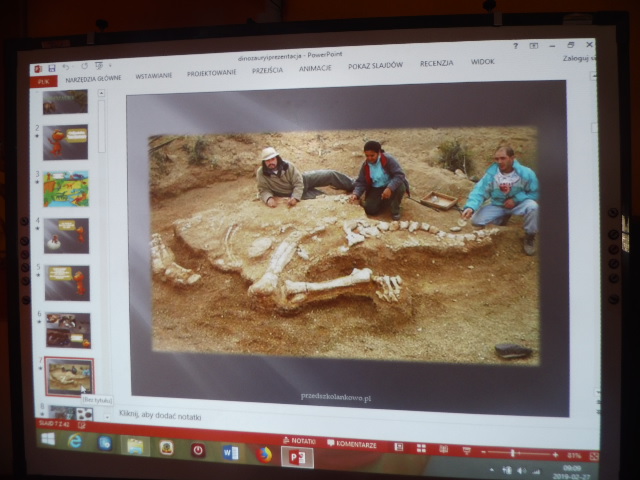Screen dimensions: 640x480
Task: Select slide 5 thumbnail
Action: pyautogui.click(x=67, y=283)
